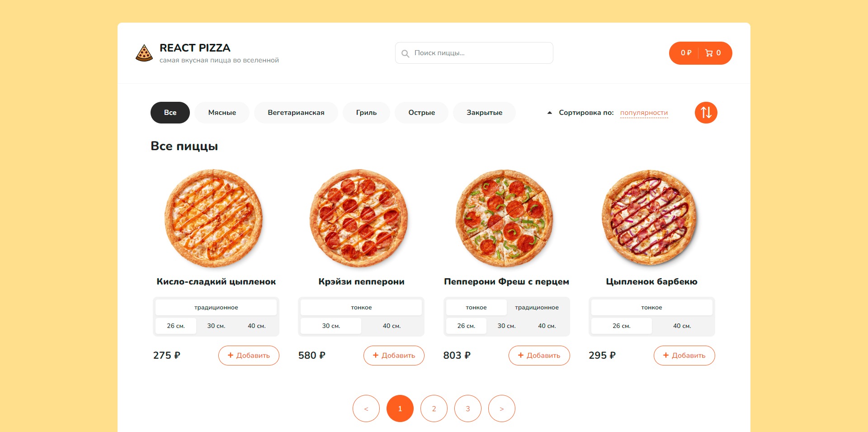The image size is (868, 432).
Task: Add Цыпленок барбекю to cart
Action: click(684, 356)
